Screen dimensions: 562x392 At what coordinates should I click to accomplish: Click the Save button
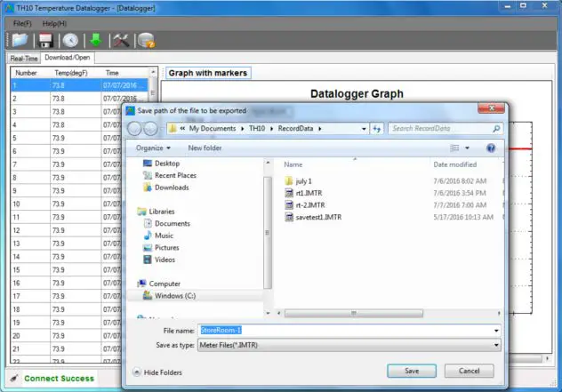(x=412, y=371)
